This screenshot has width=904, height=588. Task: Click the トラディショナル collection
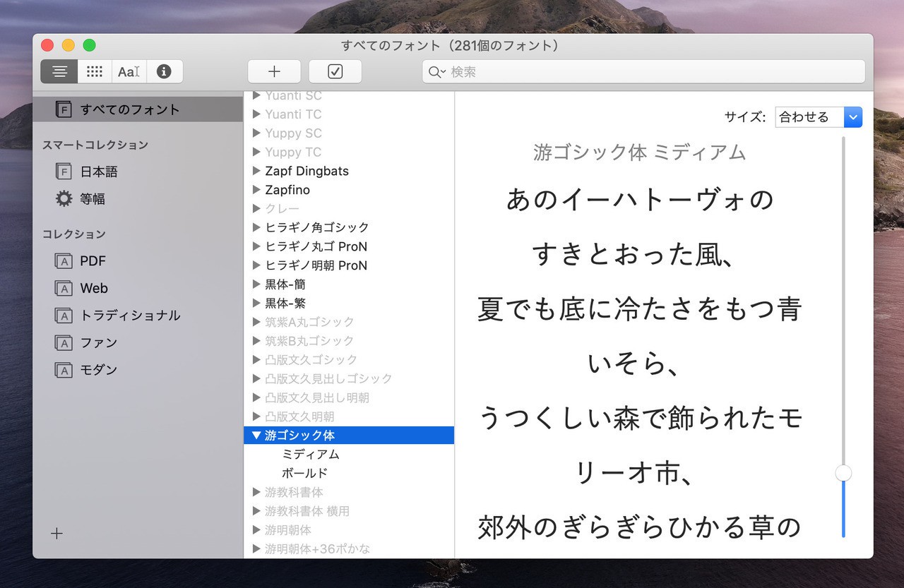coord(130,316)
